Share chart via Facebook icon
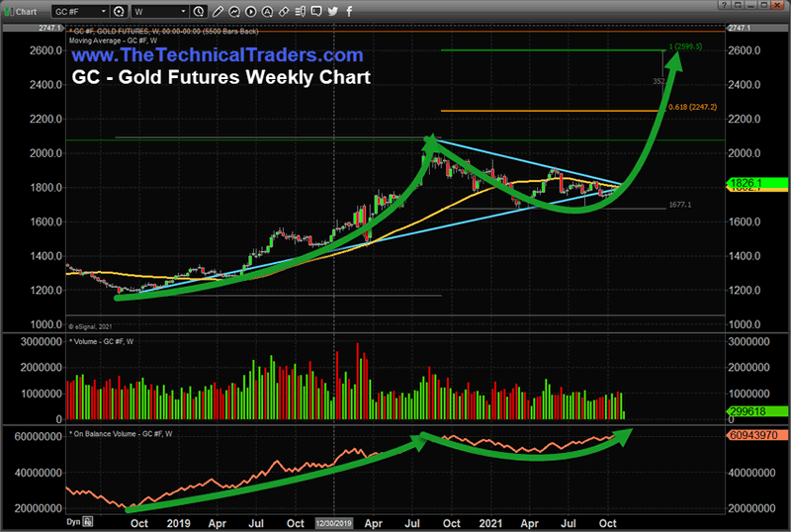 point(349,11)
